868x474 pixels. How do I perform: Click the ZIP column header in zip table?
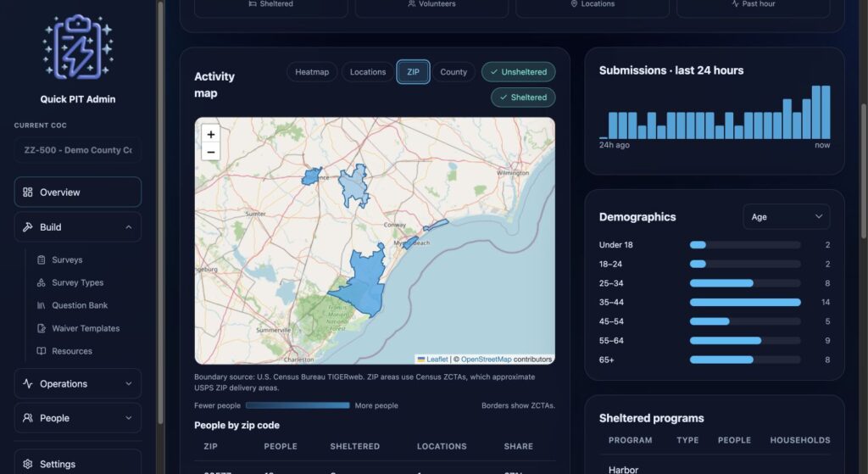point(210,446)
